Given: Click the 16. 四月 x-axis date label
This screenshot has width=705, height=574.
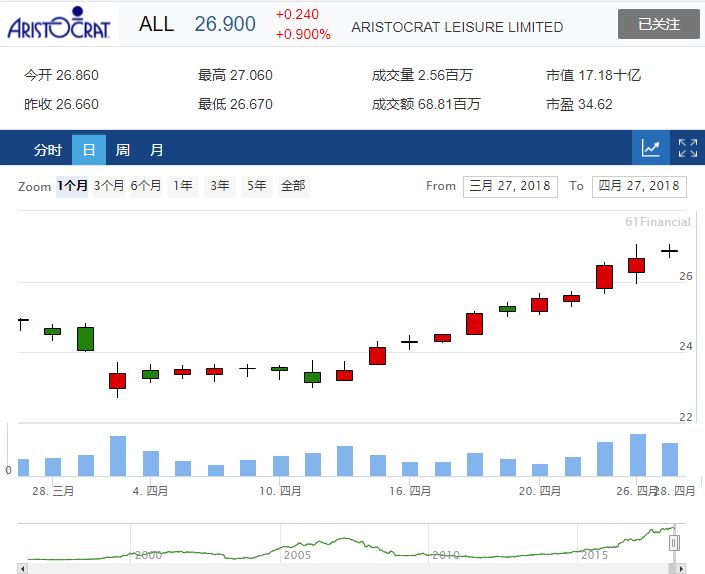Looking at the screenshot, I should click(x=410, y=491).
